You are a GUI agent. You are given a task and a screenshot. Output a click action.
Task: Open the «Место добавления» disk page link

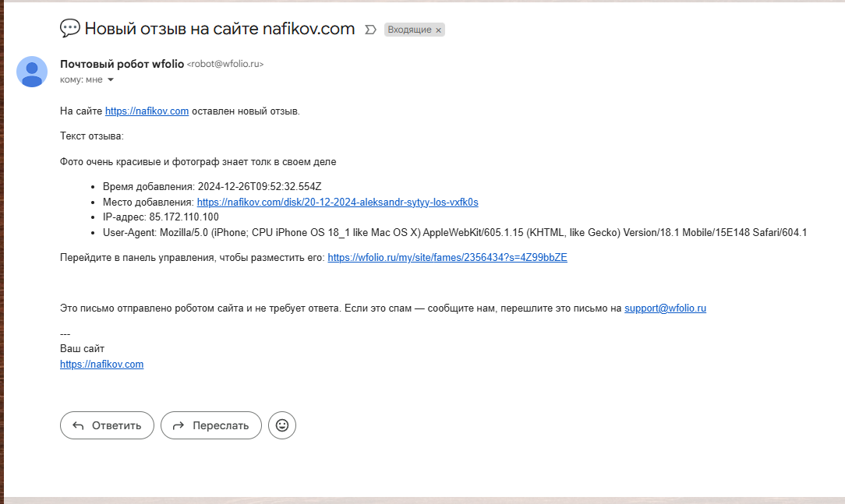[x=337, y=202]
